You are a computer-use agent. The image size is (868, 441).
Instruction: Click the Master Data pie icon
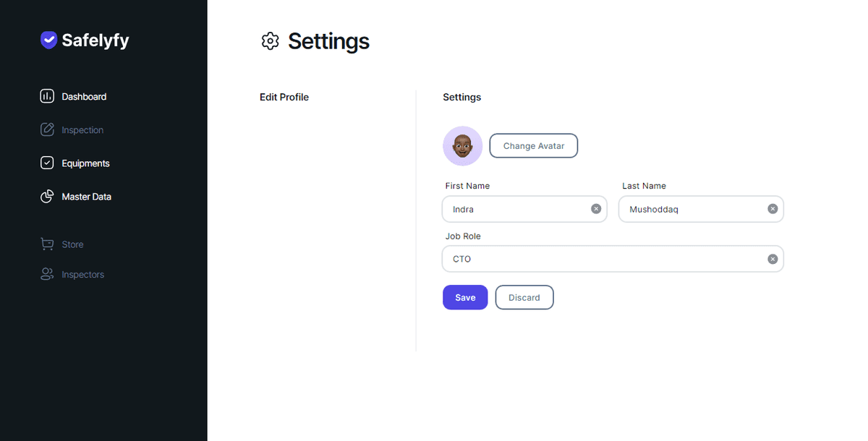[47, 197]
